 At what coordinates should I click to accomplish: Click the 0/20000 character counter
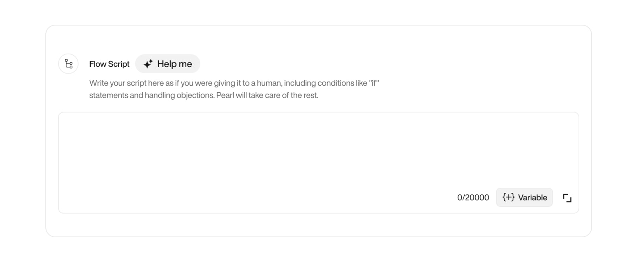point(473,197)
